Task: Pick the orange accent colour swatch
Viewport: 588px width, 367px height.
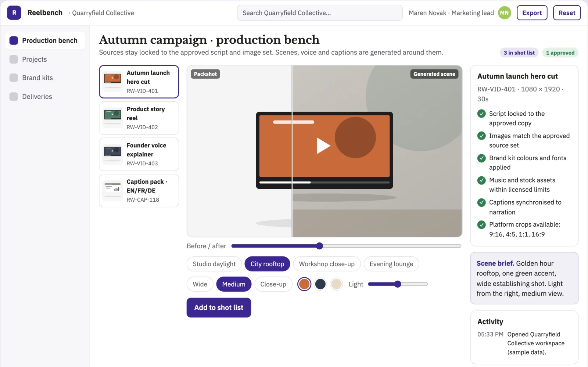Action: tap(304, 284)
